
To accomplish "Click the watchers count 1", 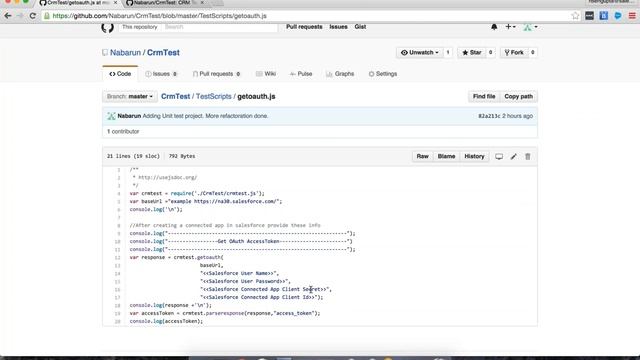I will pyautogui.click(x=448, y=53).
